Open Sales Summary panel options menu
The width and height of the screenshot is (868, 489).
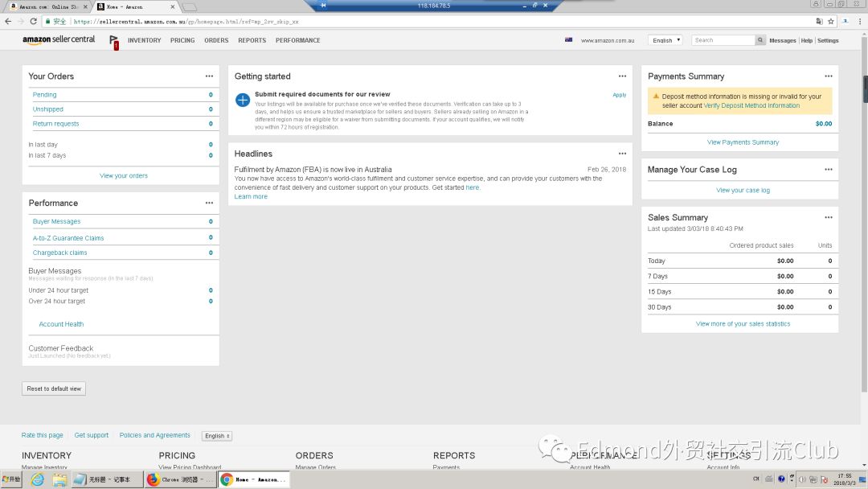828,218
